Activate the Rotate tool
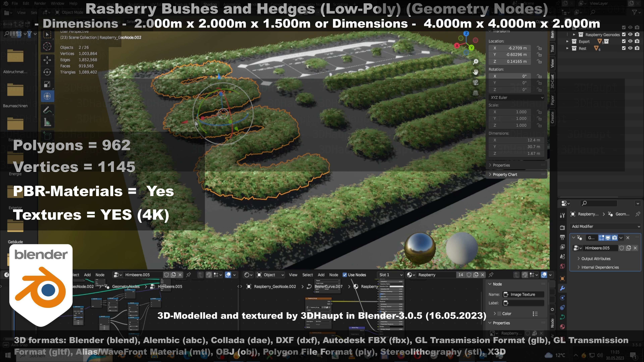644x362 pixels. tap(47, 72)
